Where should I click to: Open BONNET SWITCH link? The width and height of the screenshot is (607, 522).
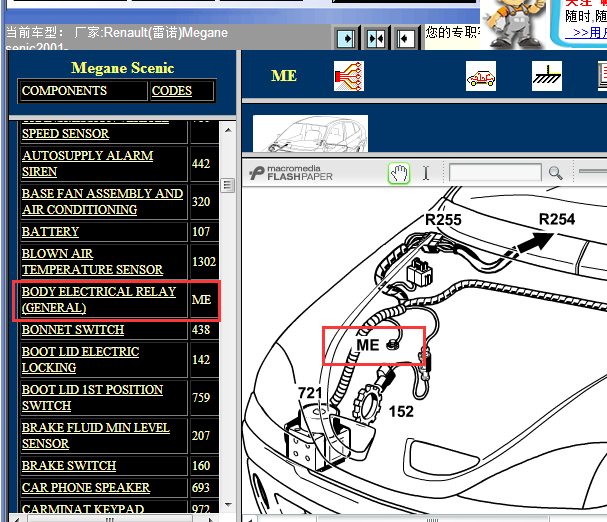(x=73, y=330)
